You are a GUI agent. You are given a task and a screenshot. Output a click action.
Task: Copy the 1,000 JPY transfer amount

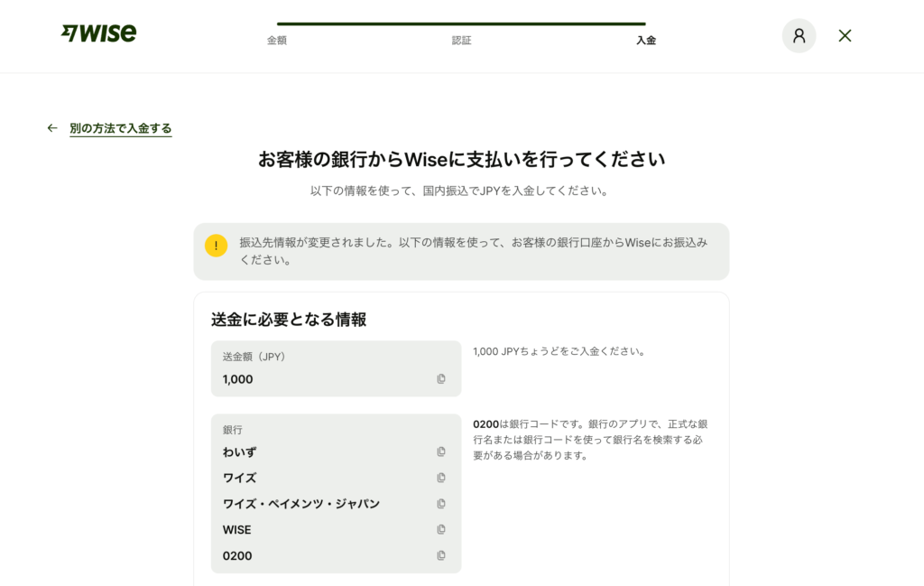click(440, 379)
